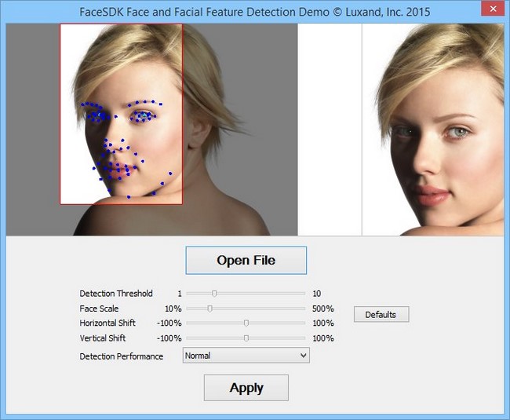Click Face Scale track near the 500% end
Screen dimensions: 510x420
point(299,309)
